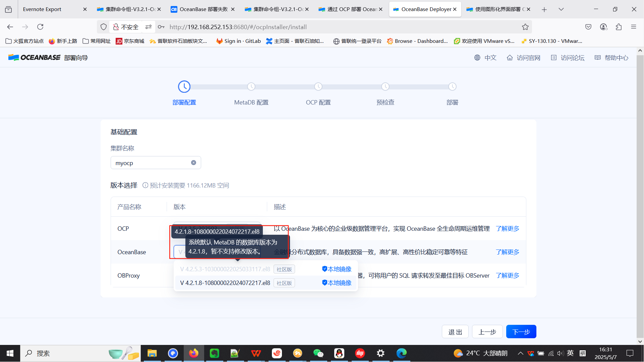Open the 京东商城 bookmark
The height and width of the screenshot is (362, 644).
point(130,41)
